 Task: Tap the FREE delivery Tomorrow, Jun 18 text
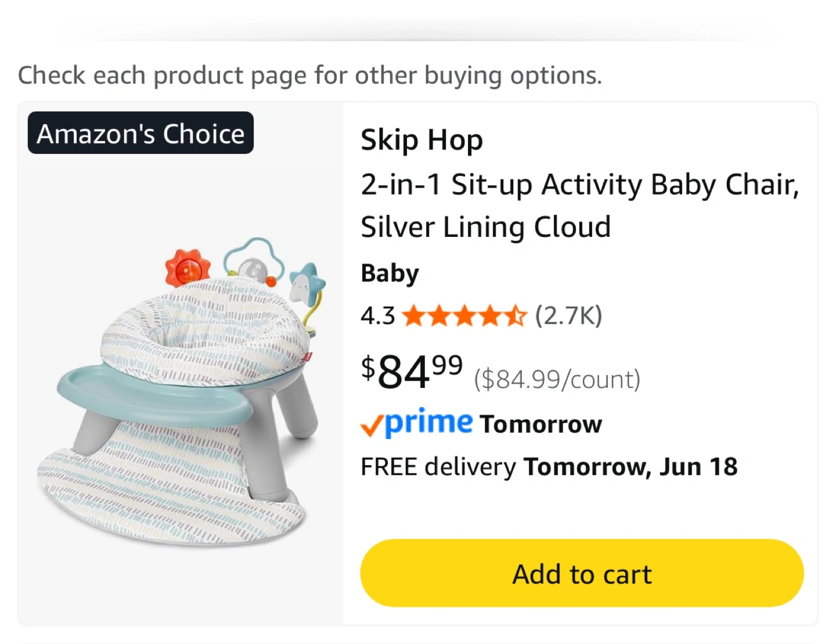point(549,467)
